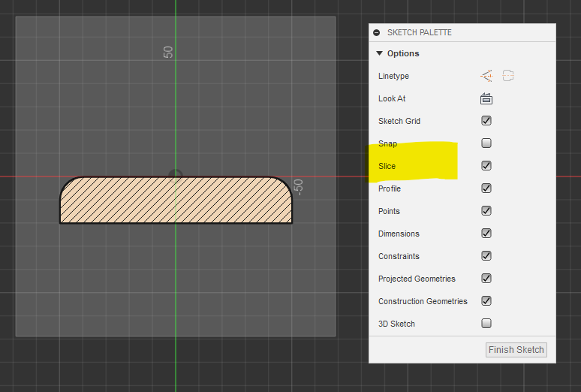581x392 pixels.
Task: Toggle the construction linetype icon
Action: coord(486,76)
